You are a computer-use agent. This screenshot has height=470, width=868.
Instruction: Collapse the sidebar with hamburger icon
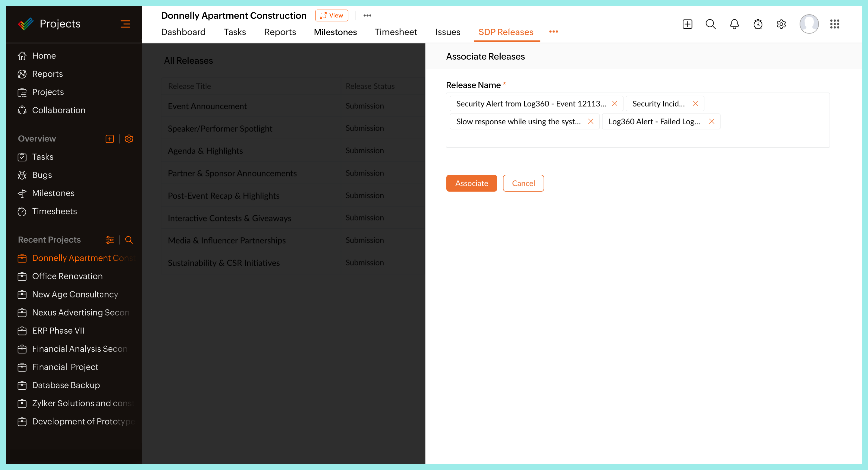[125, 24]
